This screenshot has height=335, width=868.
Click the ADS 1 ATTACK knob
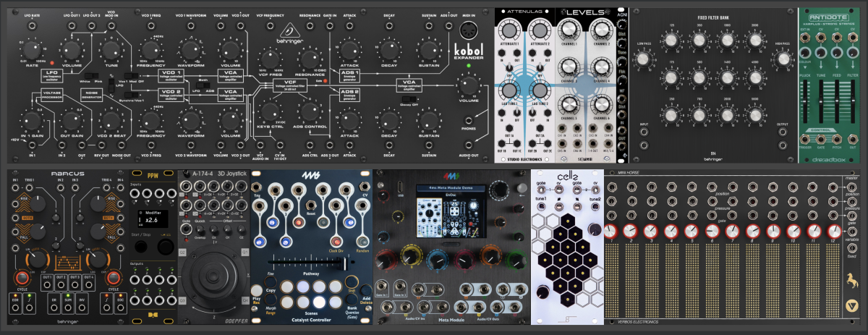(349, 49)
